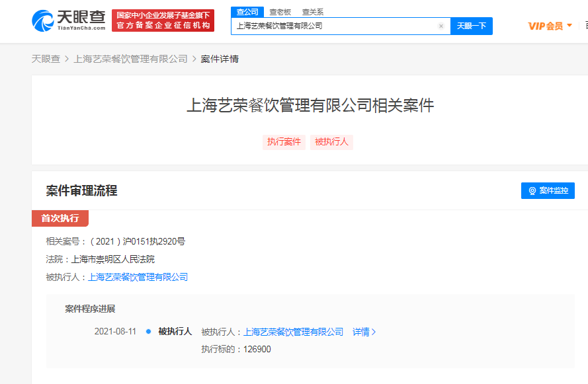Click the 案件程序进展 heading
The width and height of the screenshot is (588, 384).
click(x=90, y=309)
